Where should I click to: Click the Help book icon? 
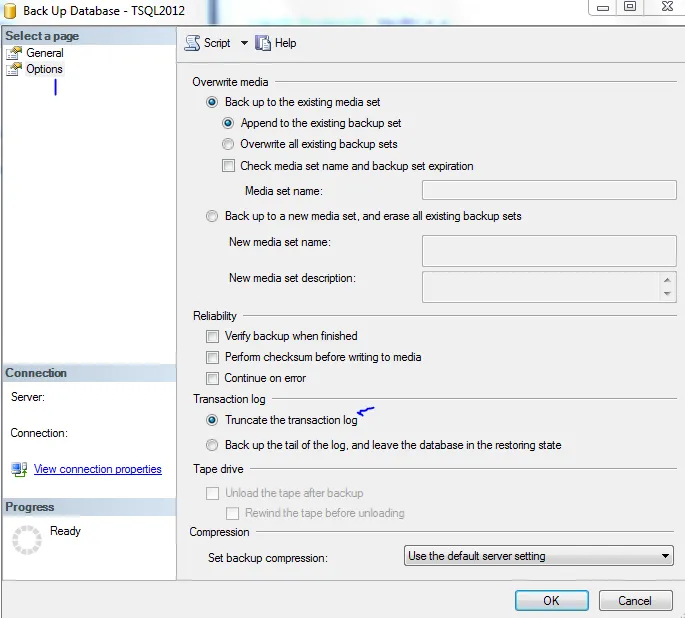263,43
